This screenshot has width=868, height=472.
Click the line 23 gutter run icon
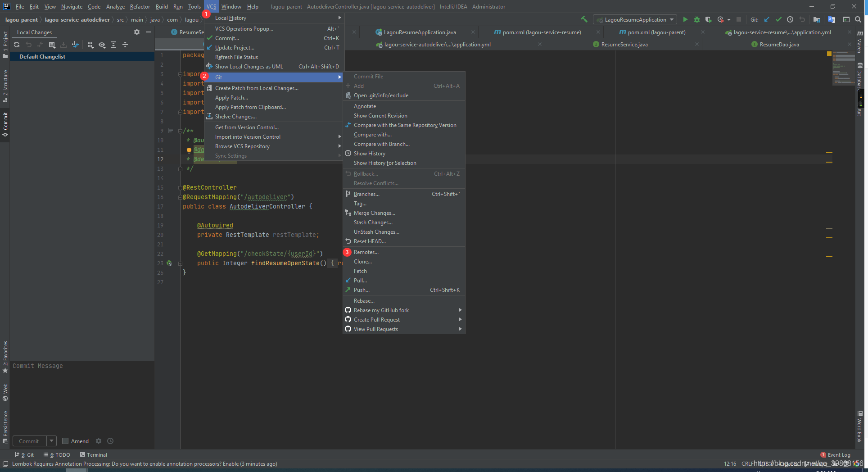tap(169, 263)
